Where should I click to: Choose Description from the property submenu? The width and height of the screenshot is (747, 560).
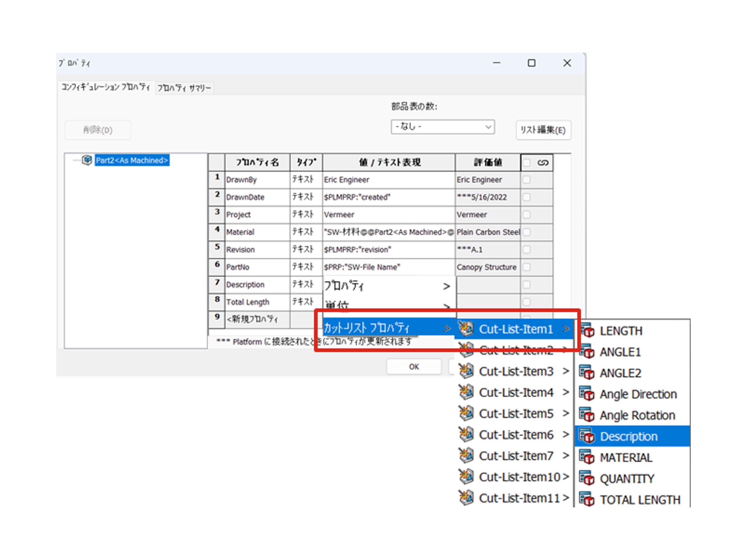628,436
